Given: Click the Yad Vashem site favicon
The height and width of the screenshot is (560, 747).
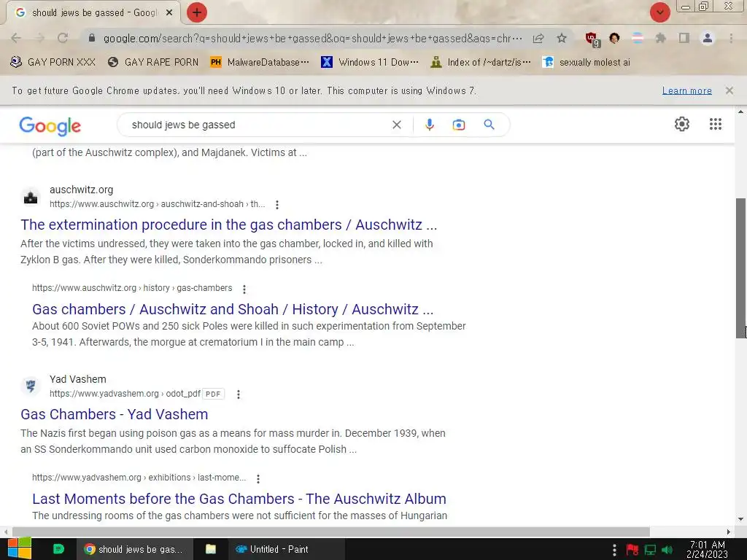Looking at the screenshot, I should pyautogui.click(x=31, y=386).
